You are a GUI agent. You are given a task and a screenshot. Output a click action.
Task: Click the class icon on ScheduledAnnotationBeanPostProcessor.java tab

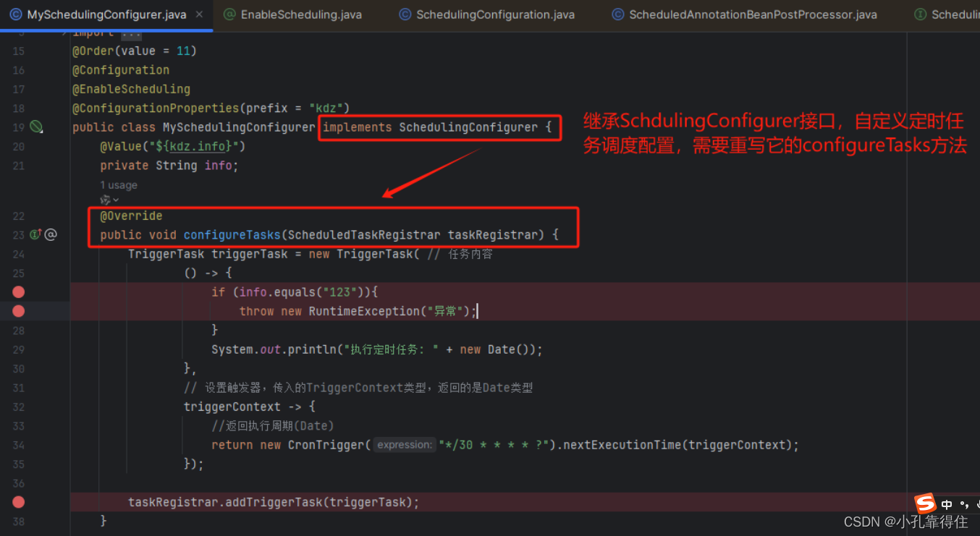(x=618, y=14)
